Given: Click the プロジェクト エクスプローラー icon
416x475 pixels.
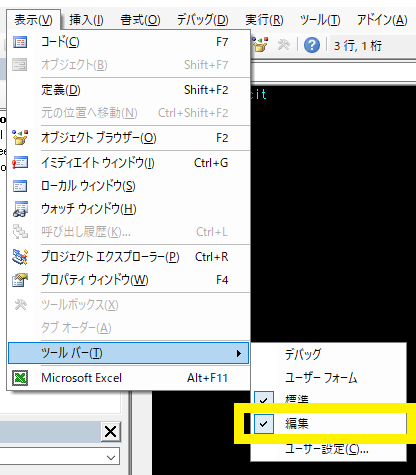Looking at the screenshot, I should 20,257.
